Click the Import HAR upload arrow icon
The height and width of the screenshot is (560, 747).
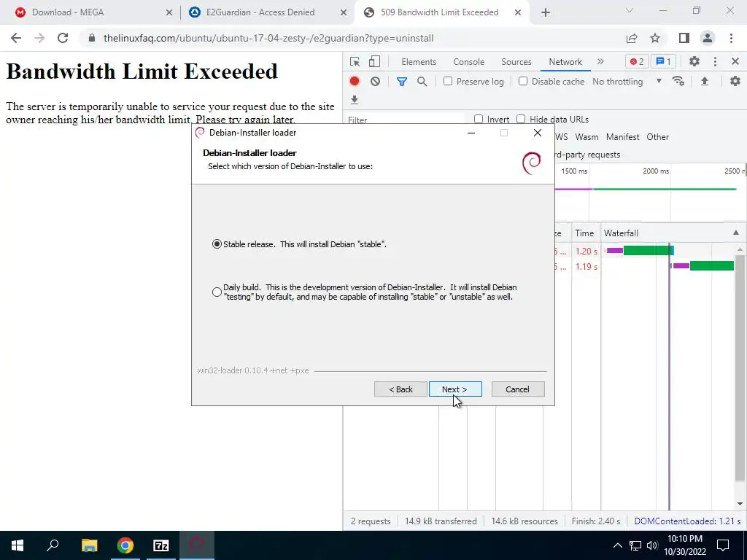tap(705, 82)
